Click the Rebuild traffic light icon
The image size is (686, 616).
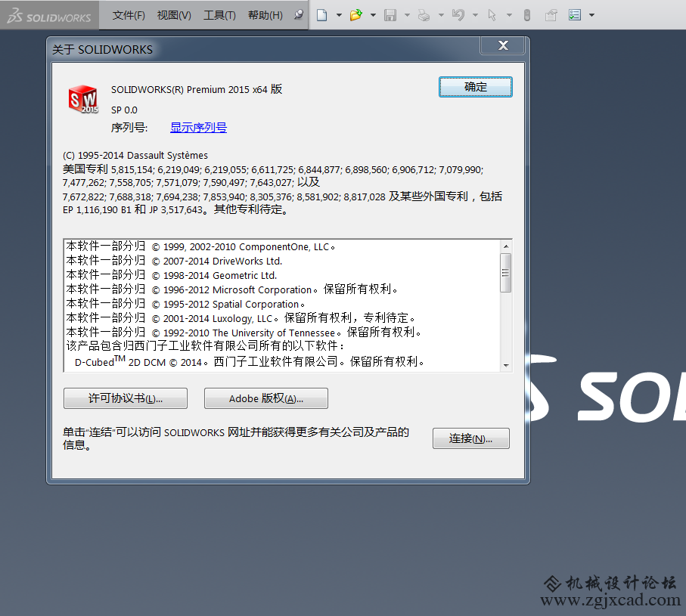click(527, 15)
